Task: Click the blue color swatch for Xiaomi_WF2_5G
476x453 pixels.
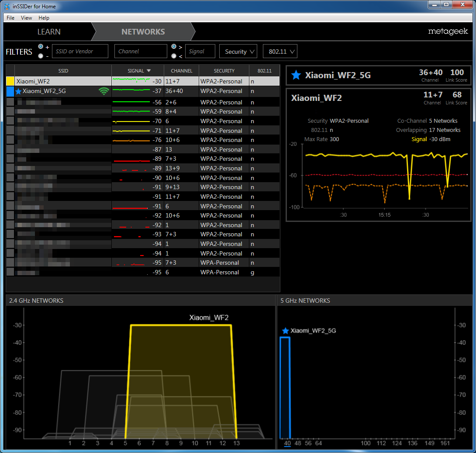Action: click(10, 91)
